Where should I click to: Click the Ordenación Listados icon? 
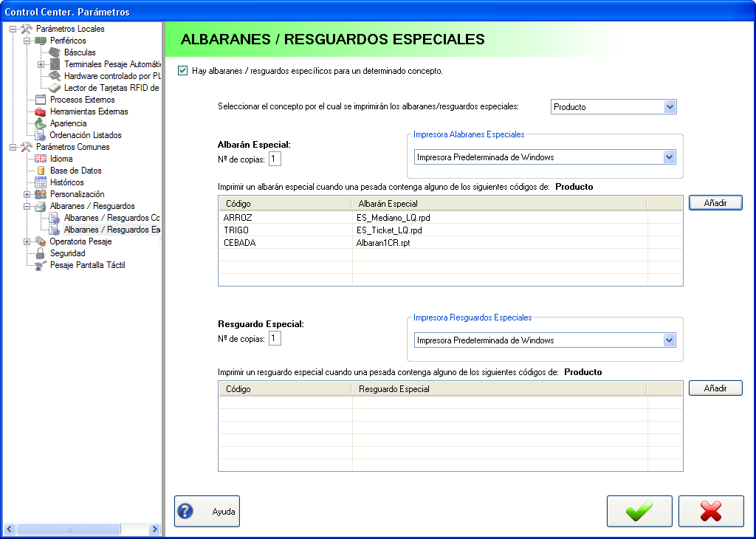(x=41, y=135)
